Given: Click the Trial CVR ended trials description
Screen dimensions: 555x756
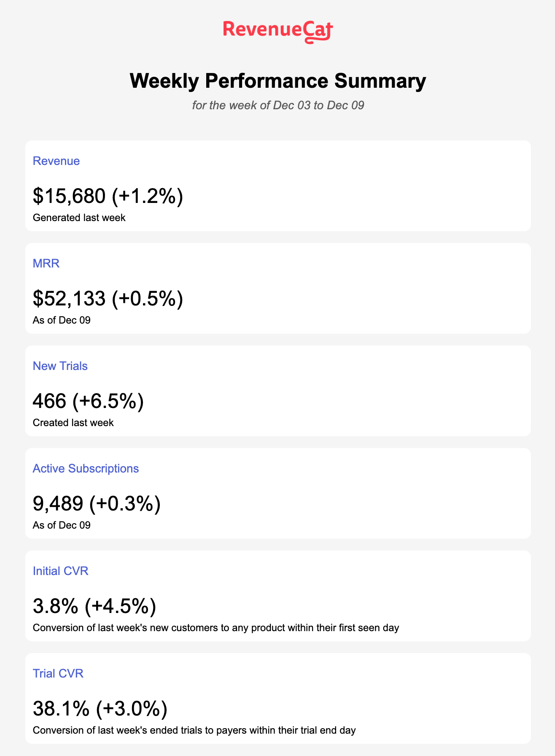Looking at the screenshot, I should point(194,730).
